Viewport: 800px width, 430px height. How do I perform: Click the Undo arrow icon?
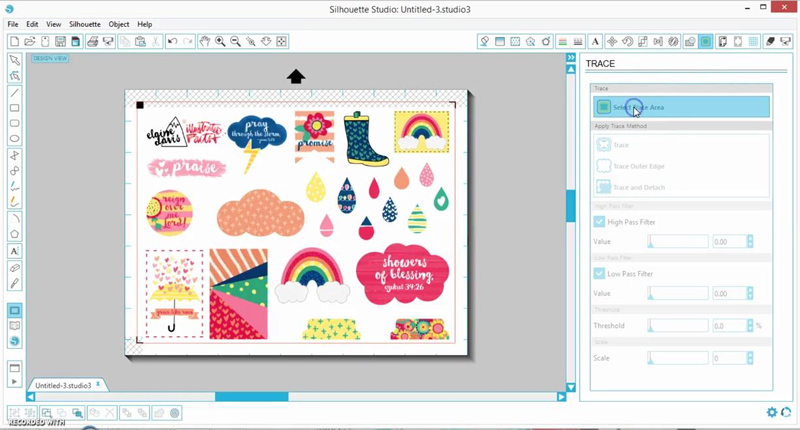point(172,41)
